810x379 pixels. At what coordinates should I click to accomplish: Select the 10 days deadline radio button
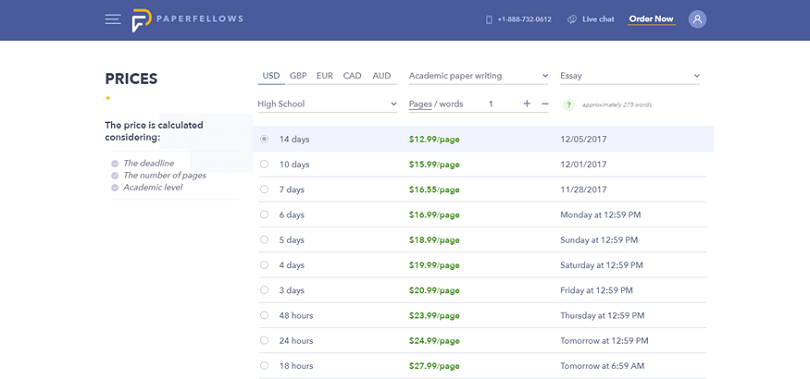pos(264,164)
